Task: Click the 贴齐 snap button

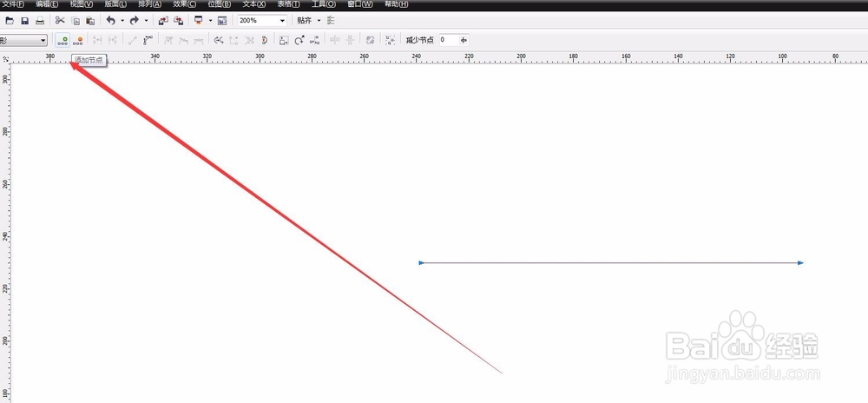Action: tap(305, 21)
